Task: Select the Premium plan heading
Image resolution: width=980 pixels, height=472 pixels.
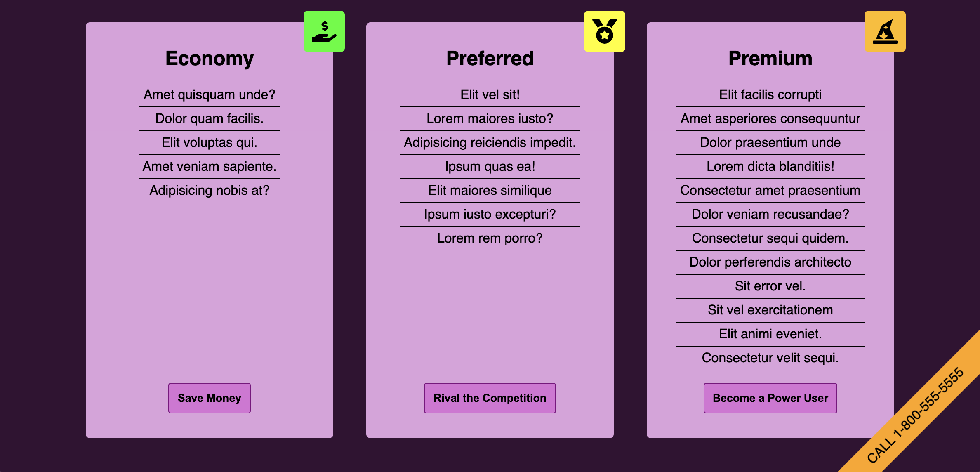Action: point(770,58)
